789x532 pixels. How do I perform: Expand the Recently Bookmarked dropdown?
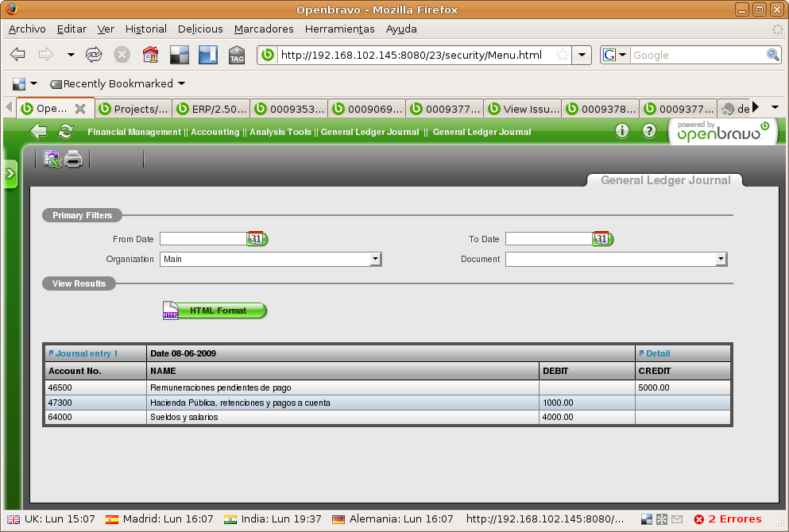117,83
